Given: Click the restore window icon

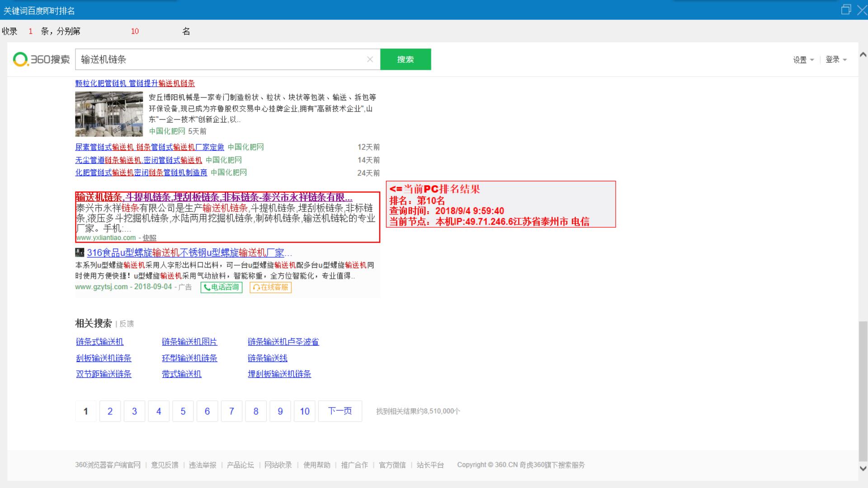Looking at the screenshot, I should pyautogui.click(x=845, y=9).
